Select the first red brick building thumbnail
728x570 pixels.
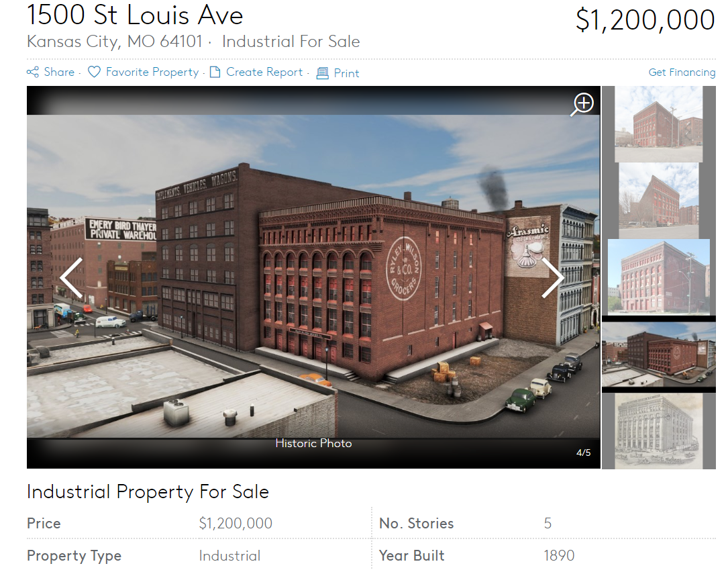658,124
